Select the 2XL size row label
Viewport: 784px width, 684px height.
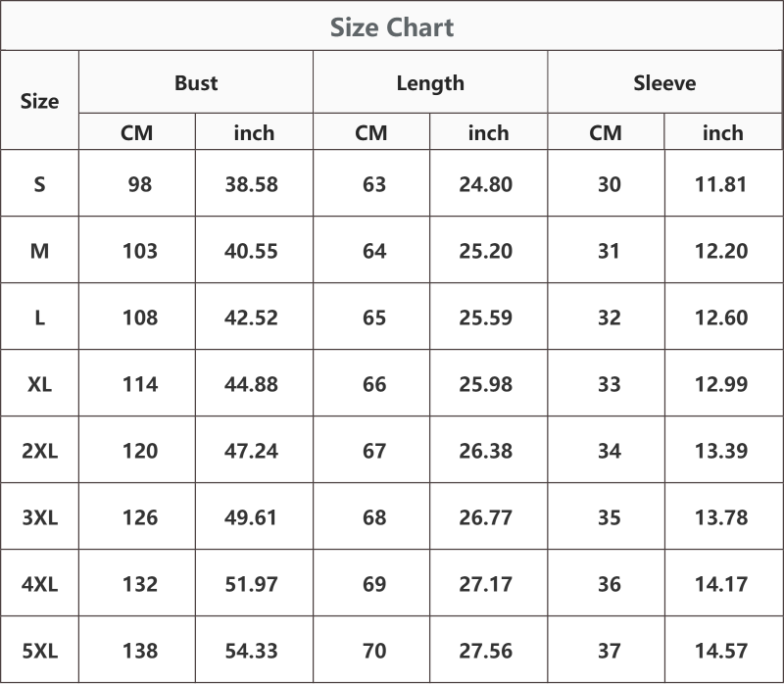[x=39, y=451]
